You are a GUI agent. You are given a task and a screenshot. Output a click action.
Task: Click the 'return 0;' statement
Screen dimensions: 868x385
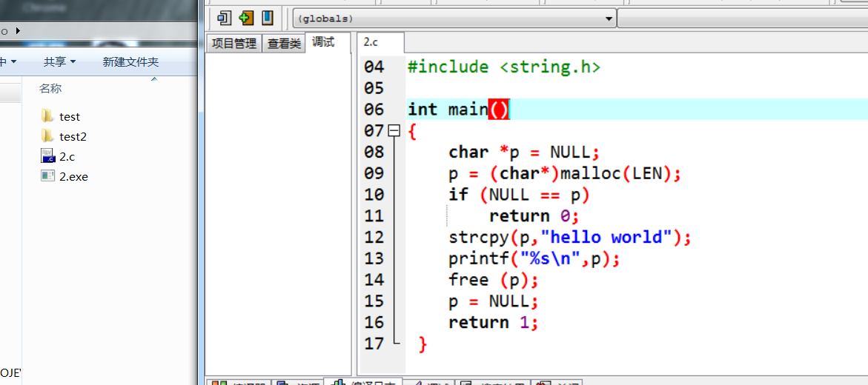pos(534,216)
